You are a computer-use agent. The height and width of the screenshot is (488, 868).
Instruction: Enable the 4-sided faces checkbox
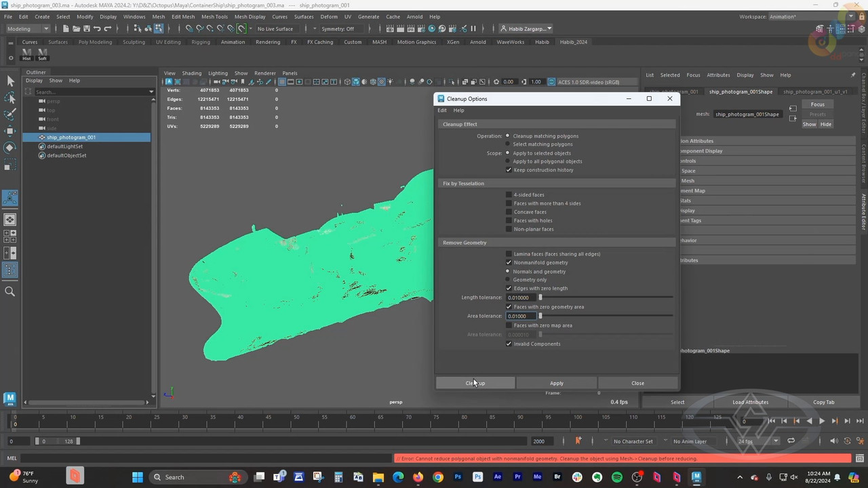tap(509, 195)
